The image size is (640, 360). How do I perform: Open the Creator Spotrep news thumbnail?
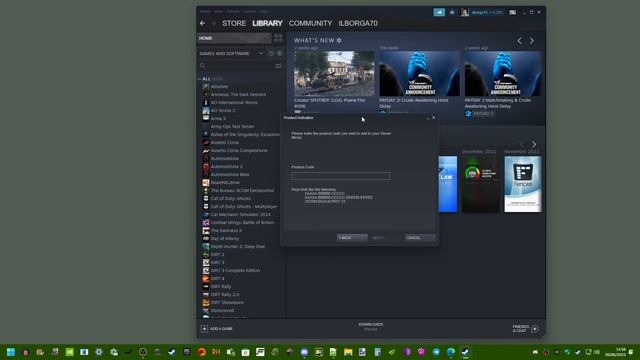334,73
